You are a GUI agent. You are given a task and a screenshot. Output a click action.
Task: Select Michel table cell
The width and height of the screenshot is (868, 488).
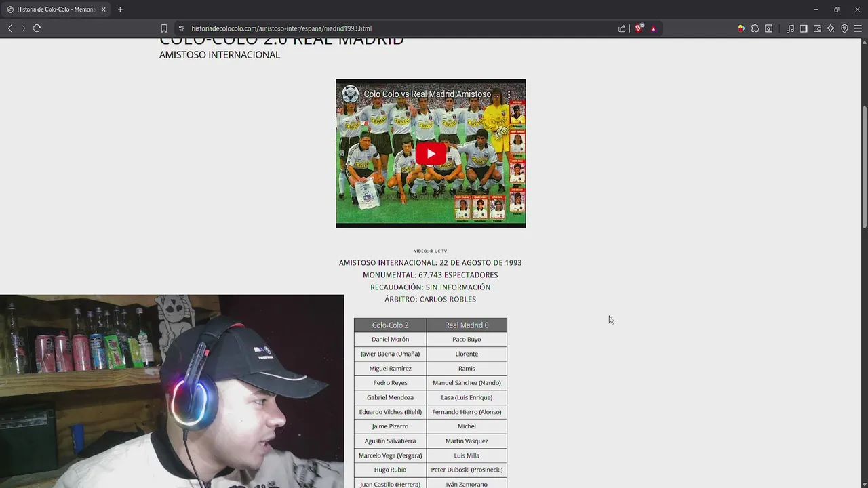pos(467,426)
